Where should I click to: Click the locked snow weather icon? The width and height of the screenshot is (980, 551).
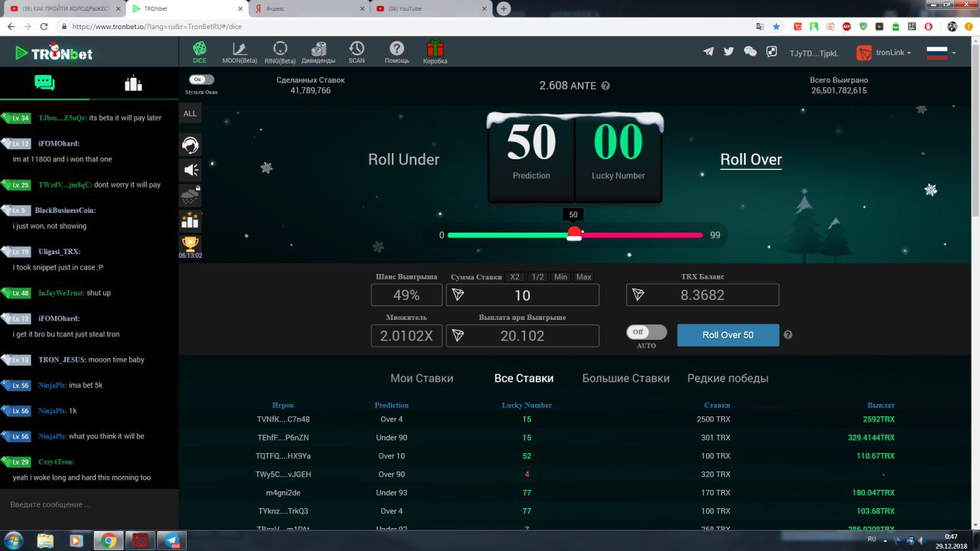coord(190,195)
